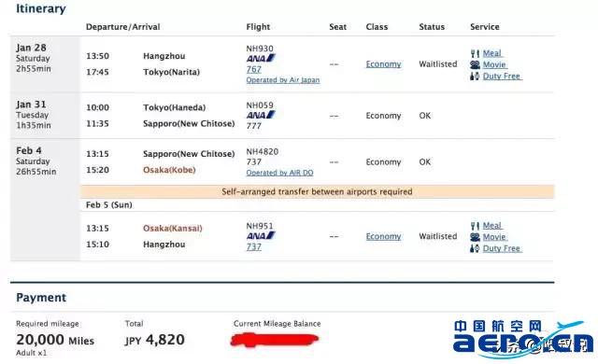
Task: Open the Movie link for NH930 flight
Action: click(494, 64)
